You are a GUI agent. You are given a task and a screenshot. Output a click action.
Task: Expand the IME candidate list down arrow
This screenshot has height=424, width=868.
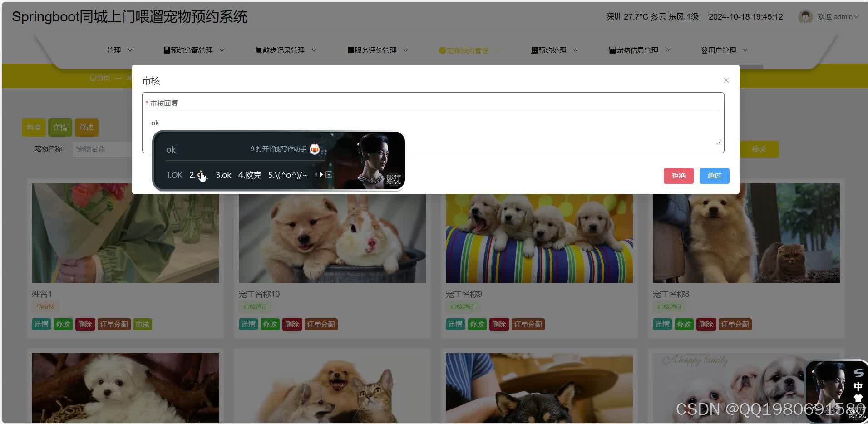(329, 174)
